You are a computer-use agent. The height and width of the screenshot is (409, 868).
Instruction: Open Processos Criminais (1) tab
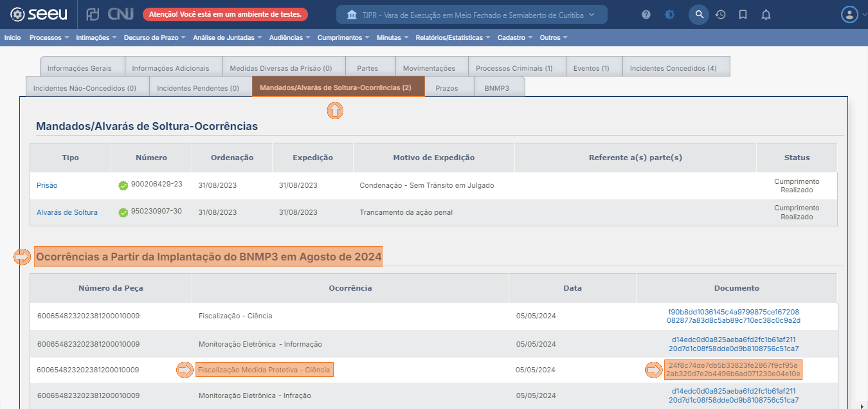coord(517,67)
